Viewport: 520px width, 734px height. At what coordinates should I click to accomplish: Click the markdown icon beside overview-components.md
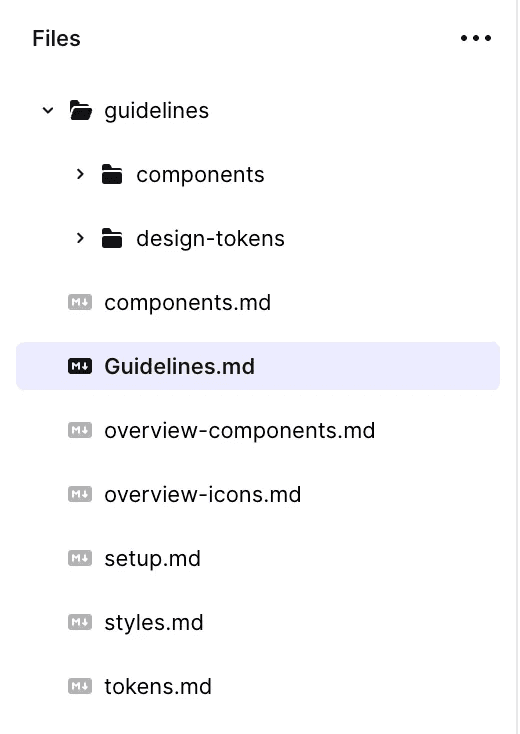[x=80, y=430]
